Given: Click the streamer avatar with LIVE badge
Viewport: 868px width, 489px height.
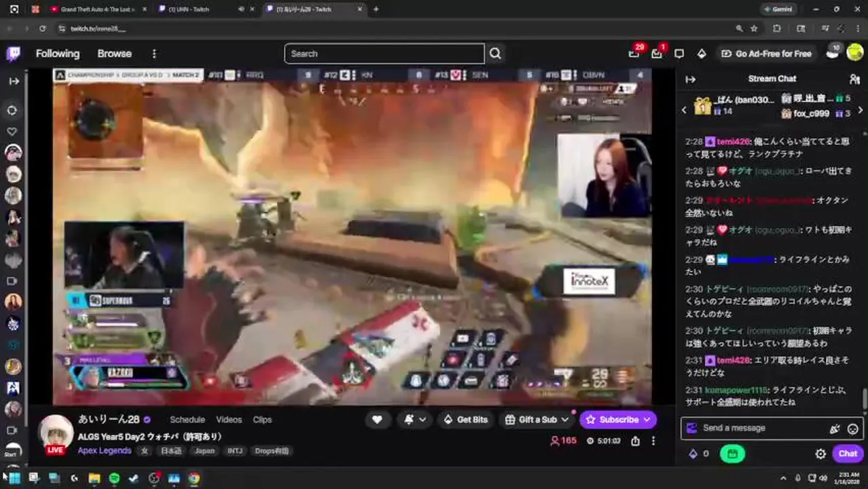Looking at the screenshot, I should click(x=55, y=434).
